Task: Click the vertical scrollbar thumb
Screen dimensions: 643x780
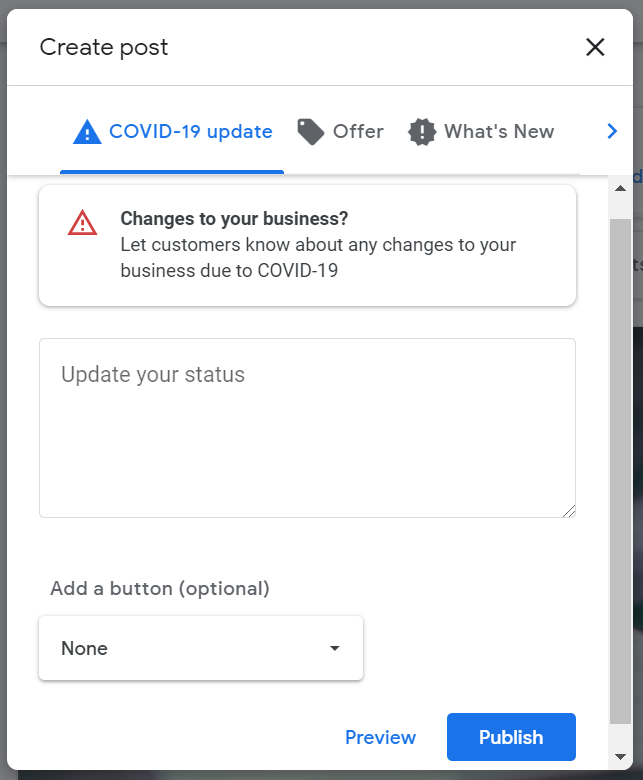Action: coord(620,471)
